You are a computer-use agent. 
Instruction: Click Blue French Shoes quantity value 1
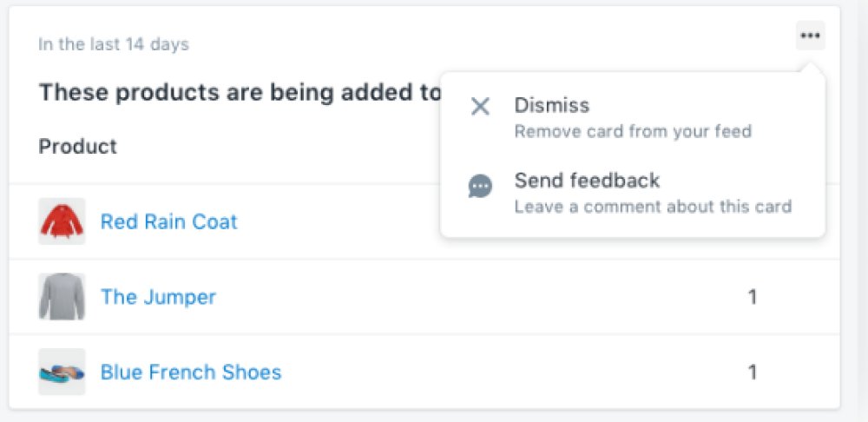coord(753,373)
